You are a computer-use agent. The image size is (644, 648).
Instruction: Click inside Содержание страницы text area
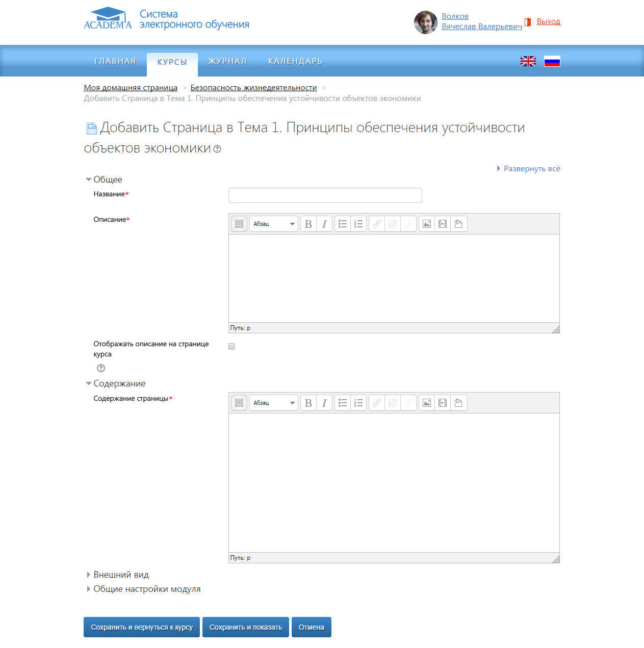[394, 483]
